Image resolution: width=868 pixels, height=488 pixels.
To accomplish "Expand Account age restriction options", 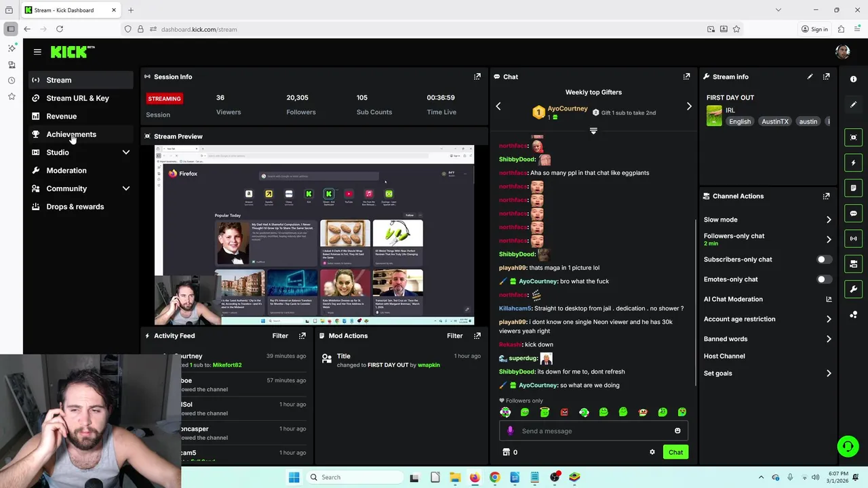I will [829, 319].
